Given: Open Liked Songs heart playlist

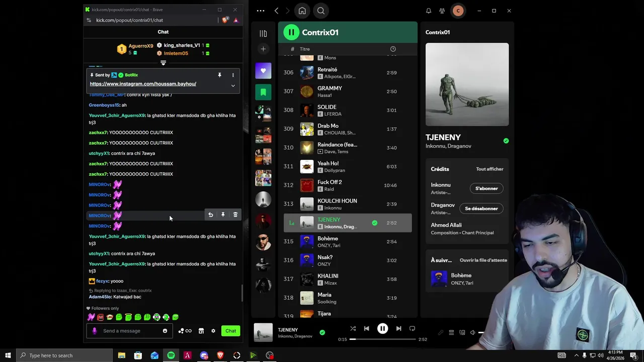Looking at the screenshot, I should [x=263, y=71].
